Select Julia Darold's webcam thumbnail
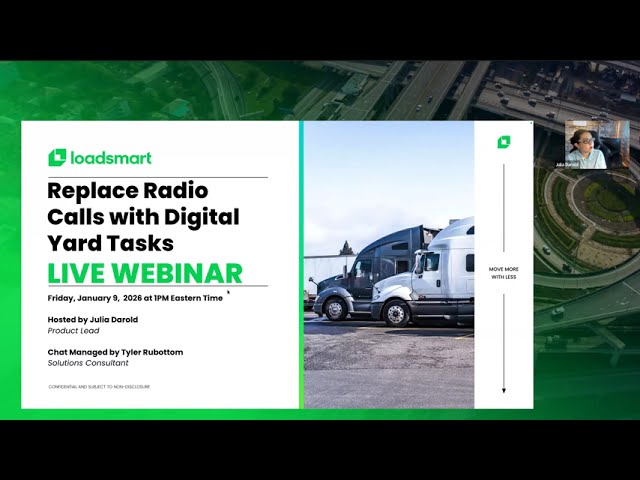This screenshot has height=480, width=640. coord(597,144)
